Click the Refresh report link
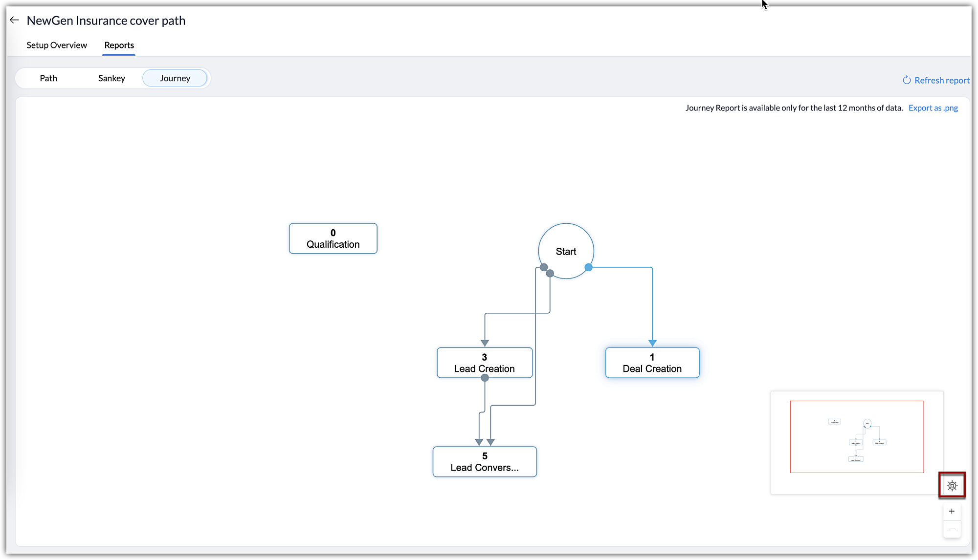Image resolution: width=978 pixels, height=560 pixels. click(x=936, y=80)
